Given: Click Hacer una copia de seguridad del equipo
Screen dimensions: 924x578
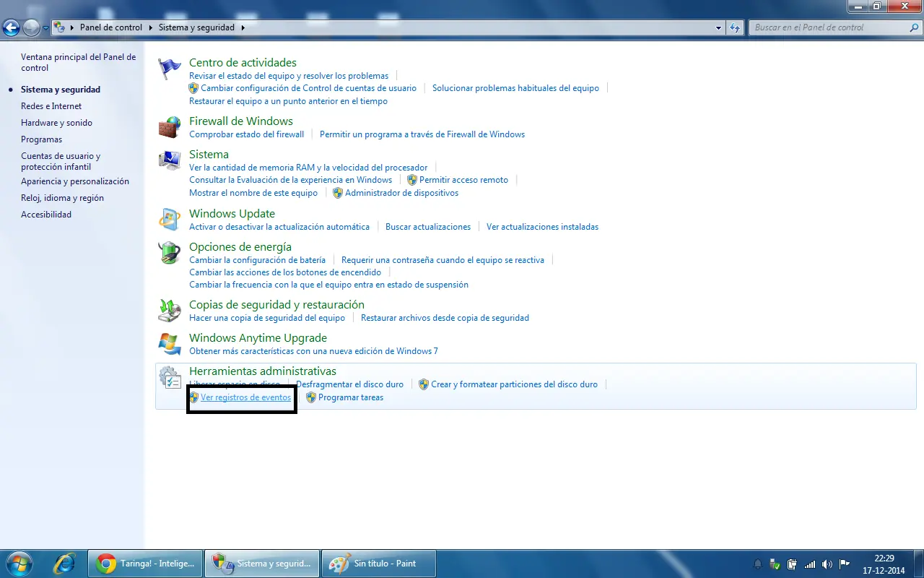Looking at the screenshot, I should click(267, 318).
